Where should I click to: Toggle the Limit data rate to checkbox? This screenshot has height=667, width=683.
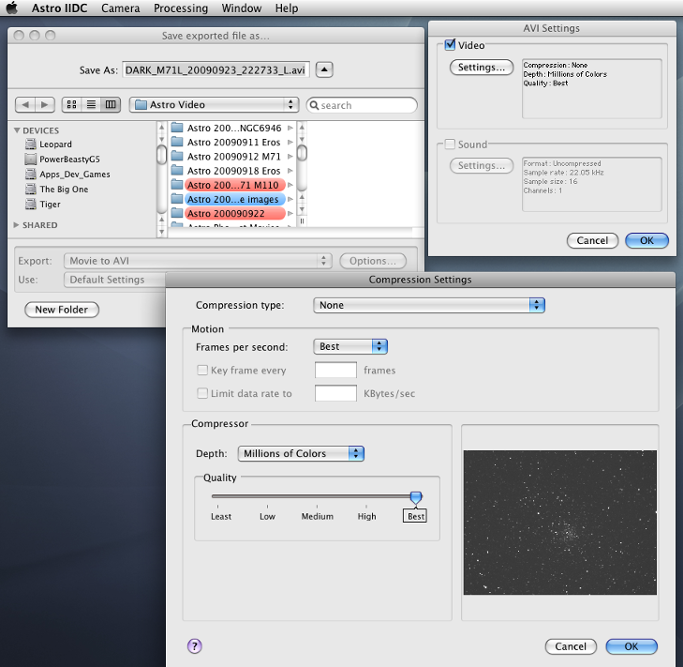(x=203, y=393)
